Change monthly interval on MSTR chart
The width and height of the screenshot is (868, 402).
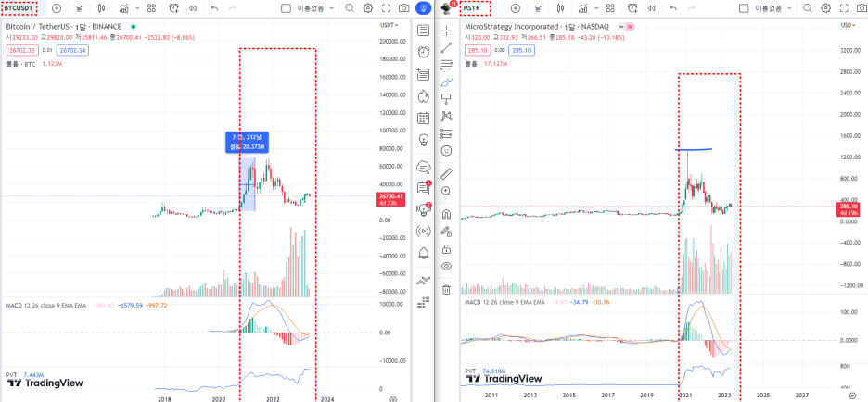(538, 8)
